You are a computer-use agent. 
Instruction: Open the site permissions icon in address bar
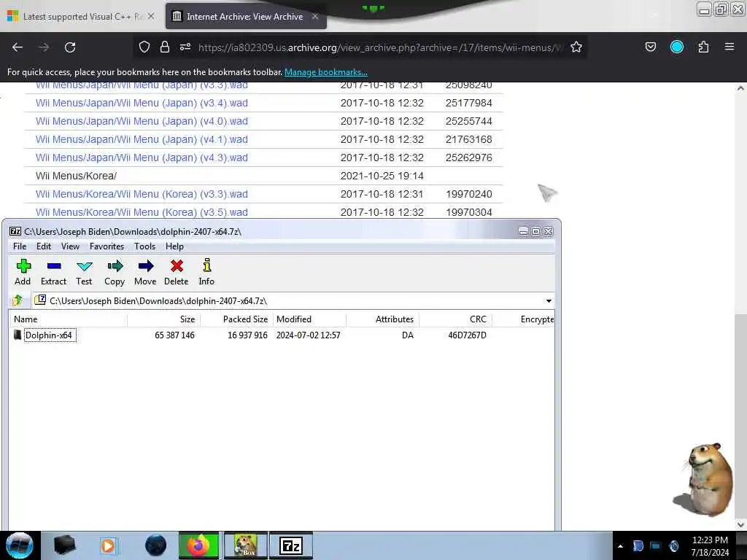(x=185, y=47)
